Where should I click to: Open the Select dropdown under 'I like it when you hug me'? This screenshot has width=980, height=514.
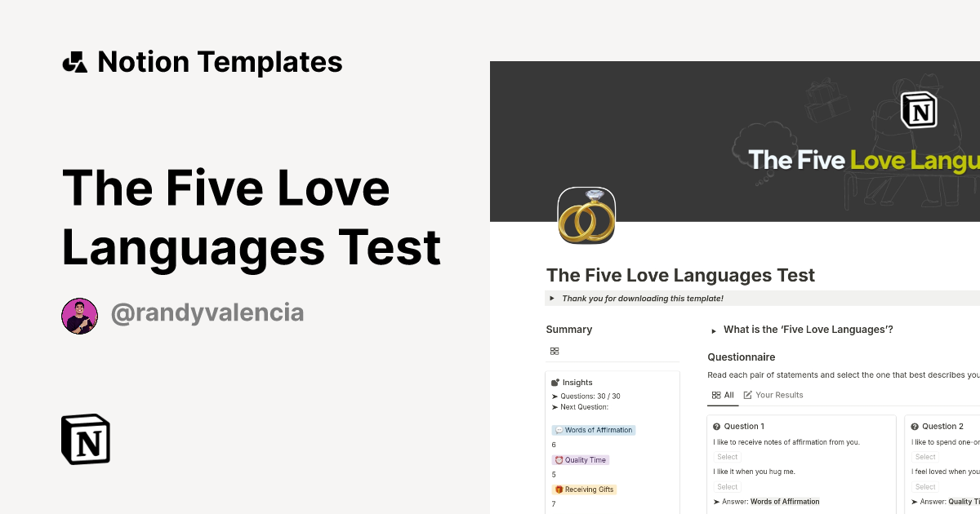click(727, 486)
